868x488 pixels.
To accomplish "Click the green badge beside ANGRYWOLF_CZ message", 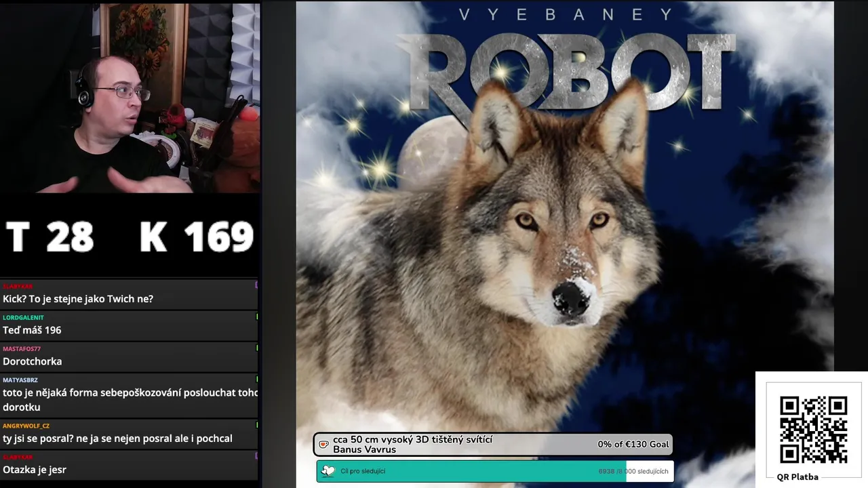I will [256, 425].
